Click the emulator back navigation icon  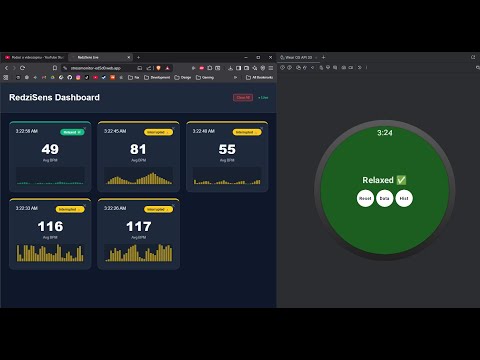click(x=312, y=67)
